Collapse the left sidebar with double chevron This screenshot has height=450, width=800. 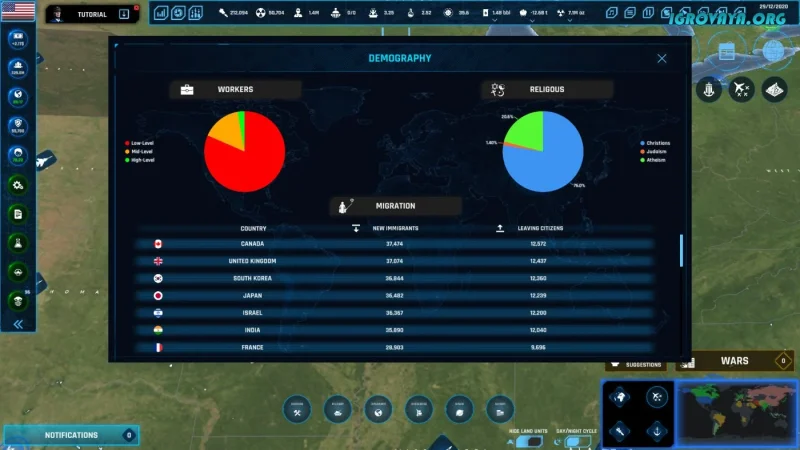click(18, 324)
